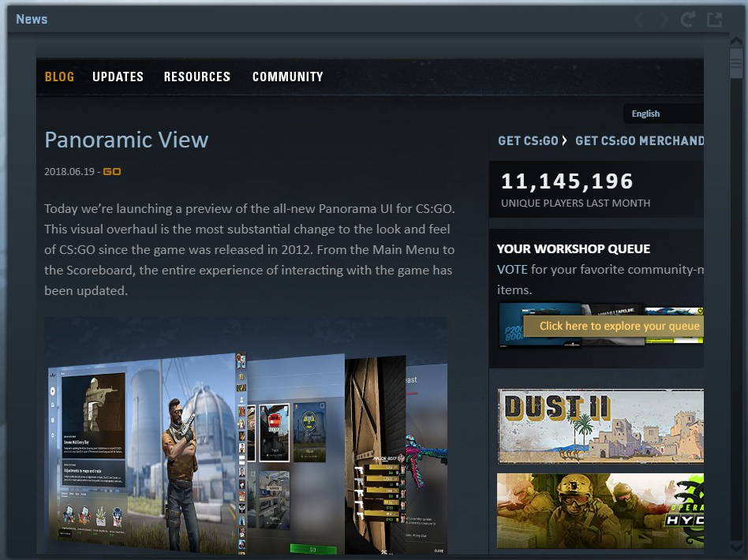748x560 pixels.
Task: Open the Dust II banner
Action: point(600,426)
